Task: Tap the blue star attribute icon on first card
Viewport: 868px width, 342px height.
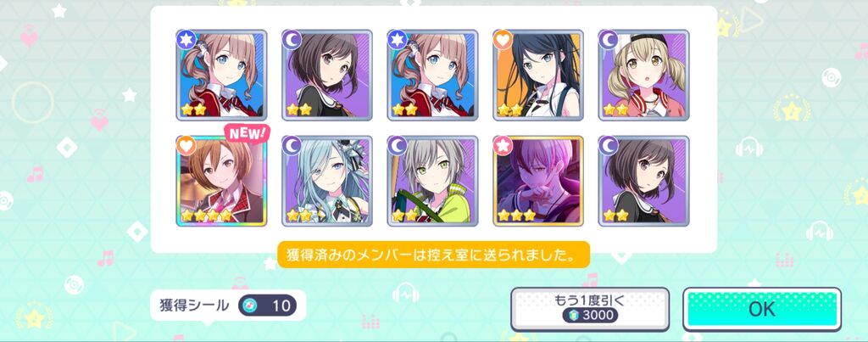Action: coord(186,39)
